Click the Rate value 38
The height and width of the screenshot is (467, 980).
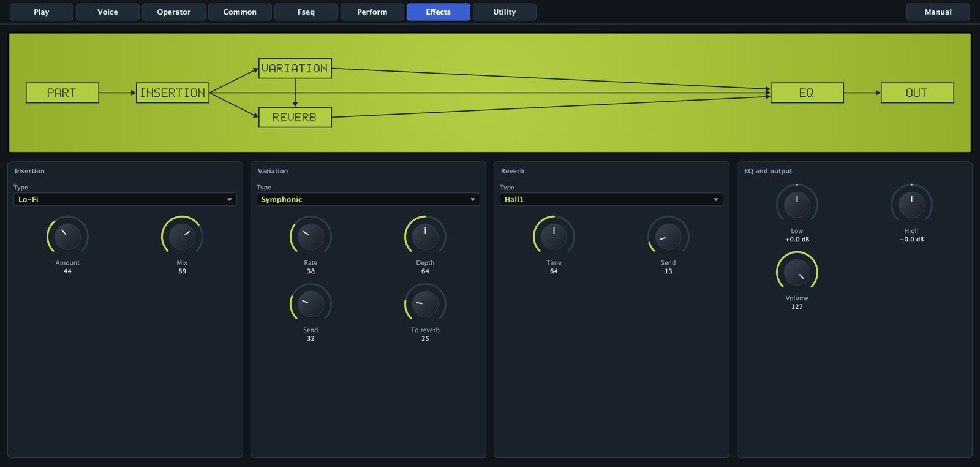click(x=311, y=271)
